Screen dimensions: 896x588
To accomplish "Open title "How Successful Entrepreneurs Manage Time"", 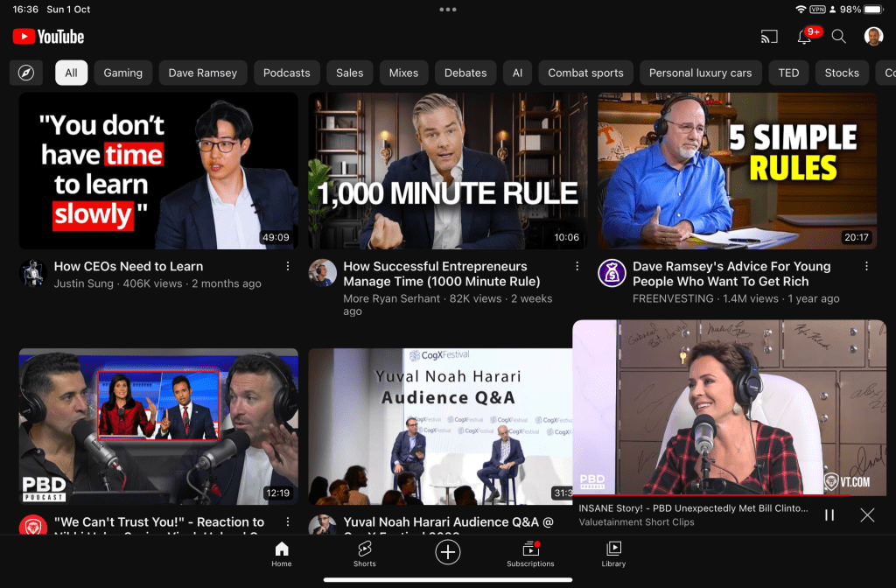I will (x=442, y=274).
